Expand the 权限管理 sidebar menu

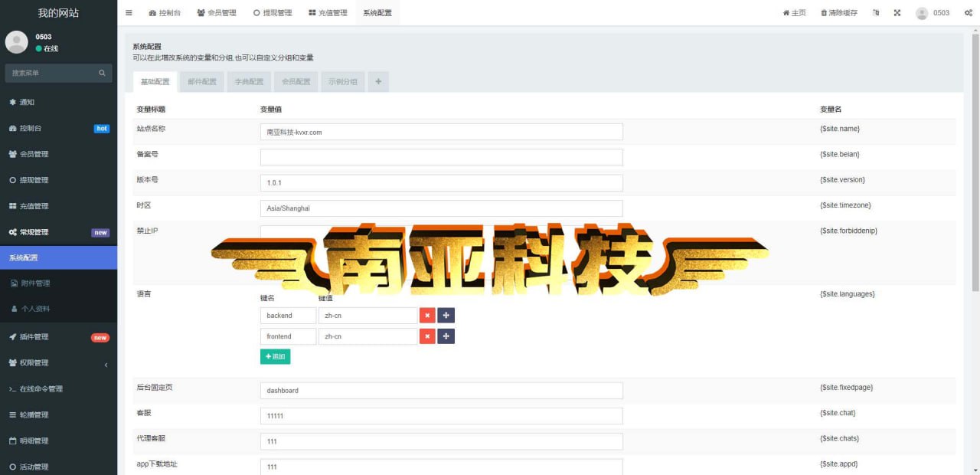(x=58, y=363)
